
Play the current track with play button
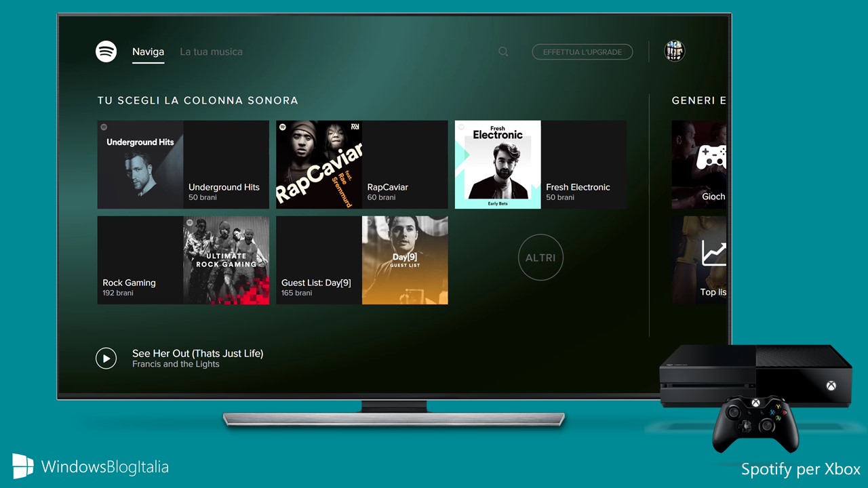tap(106, 358)
